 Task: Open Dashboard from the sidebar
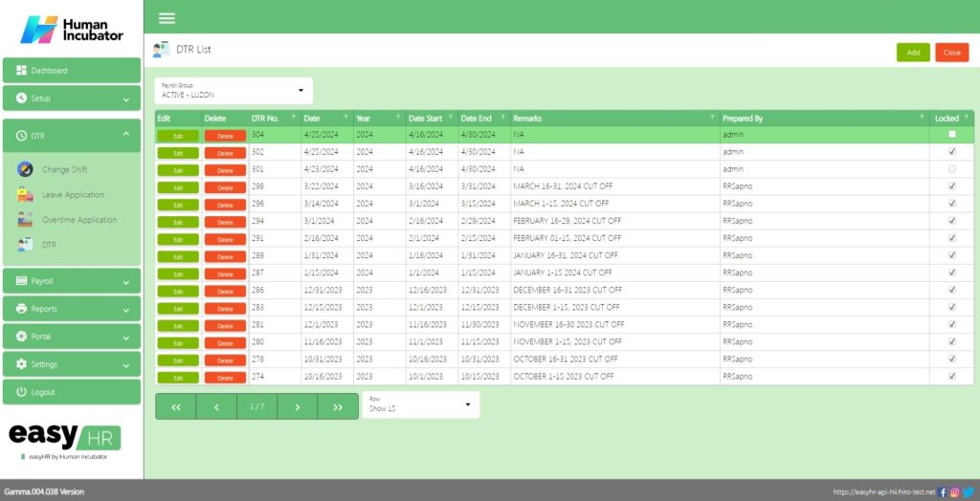[72, 71]
